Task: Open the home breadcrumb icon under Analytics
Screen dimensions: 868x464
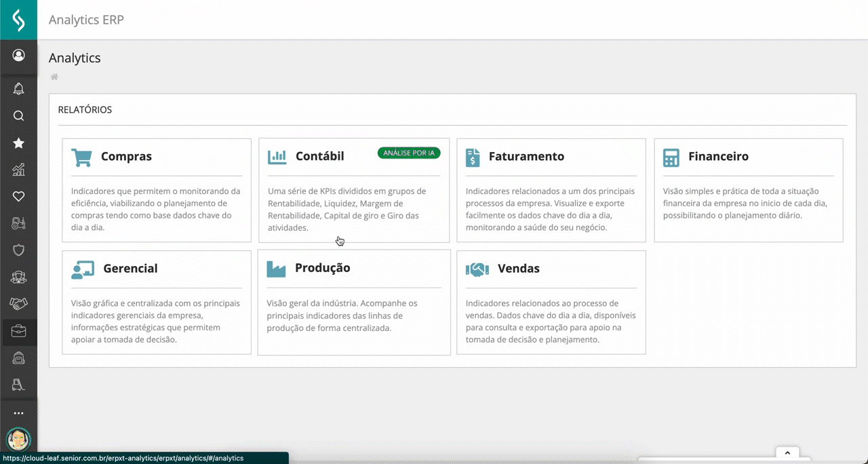Action: pyautogui.click(x=54, y=77)
